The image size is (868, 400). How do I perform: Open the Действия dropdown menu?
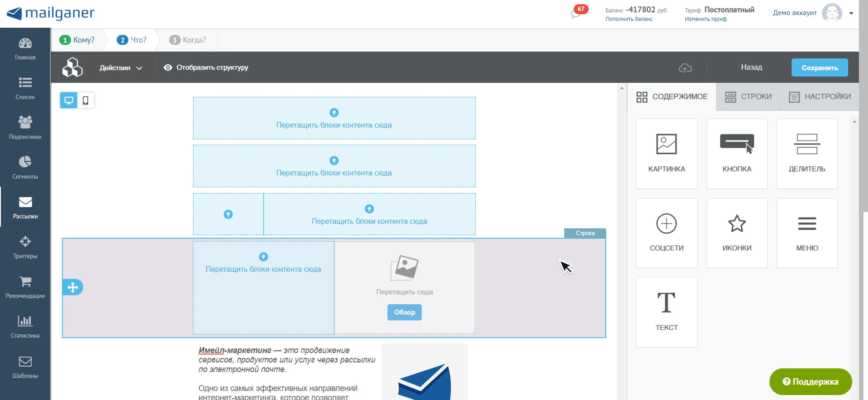pos(121,68)
